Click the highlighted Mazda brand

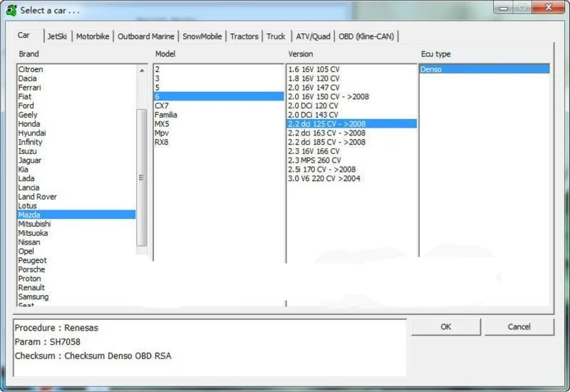point(76,215)
